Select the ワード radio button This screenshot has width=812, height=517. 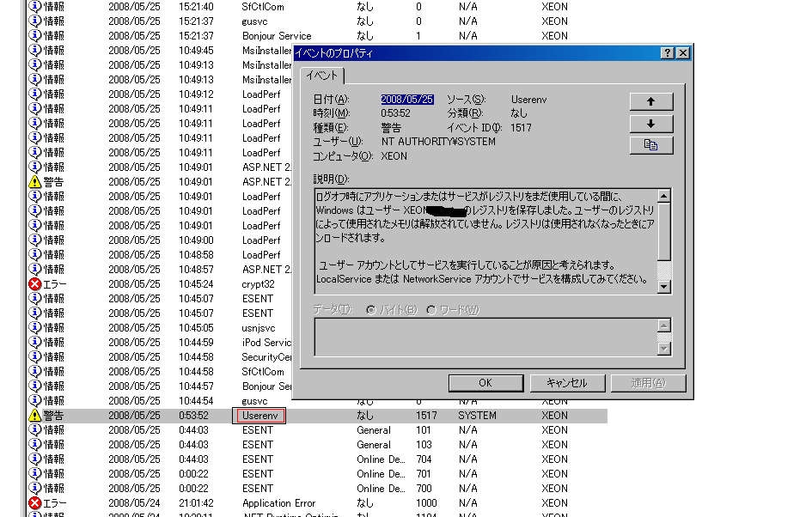coord(430,310)
